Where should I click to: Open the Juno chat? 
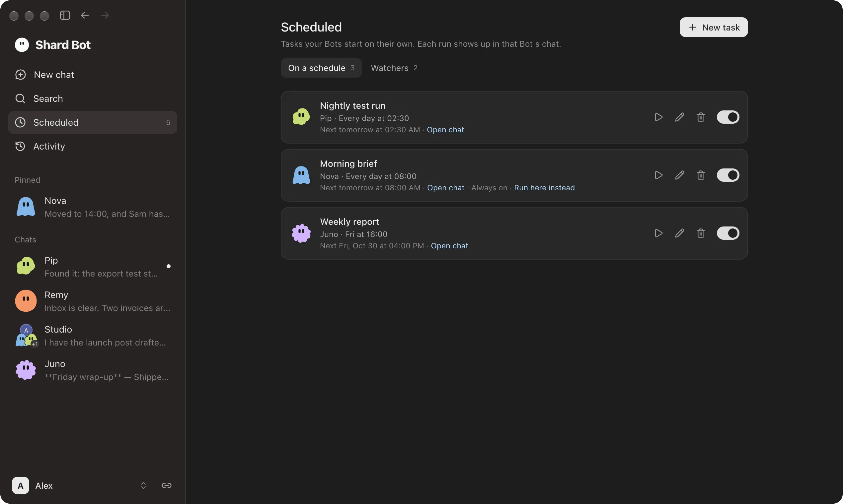click(x=93, y=370)
